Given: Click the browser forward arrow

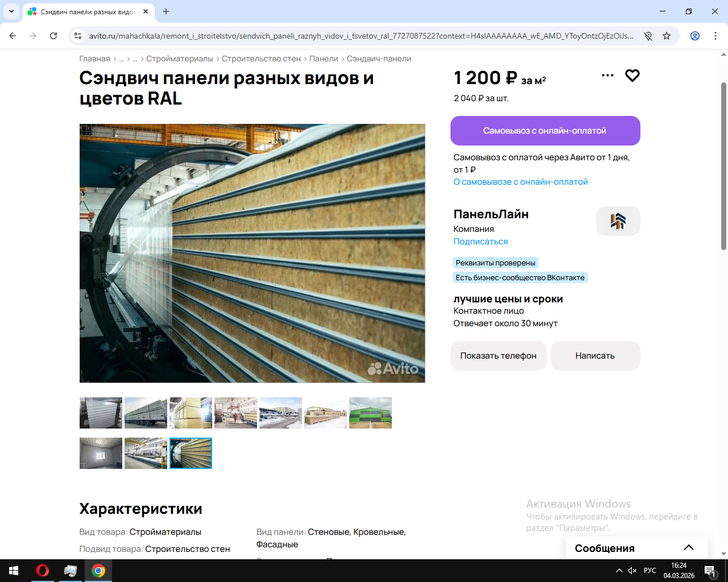Looking at the screenshot, I should [33, 36].
